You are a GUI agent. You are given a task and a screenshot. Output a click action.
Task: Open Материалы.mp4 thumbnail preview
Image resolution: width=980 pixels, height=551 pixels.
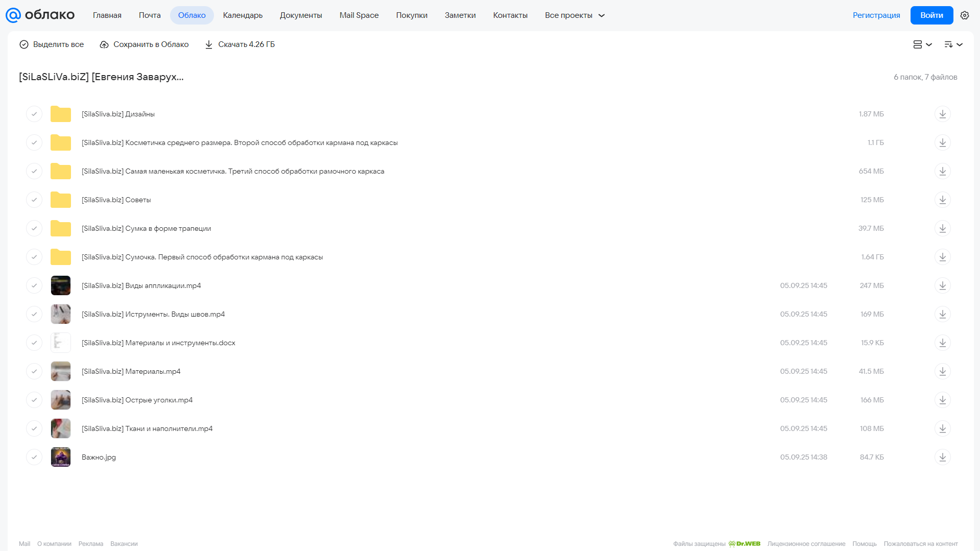[61, 371]
